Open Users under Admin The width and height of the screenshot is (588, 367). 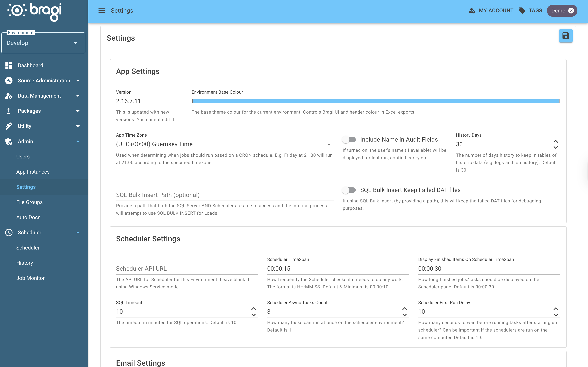23,157
